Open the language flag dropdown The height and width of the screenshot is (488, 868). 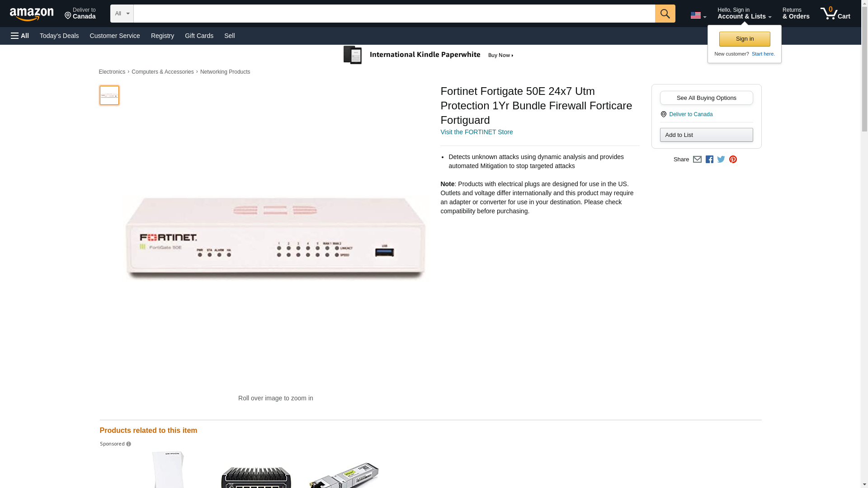(698, 15)
